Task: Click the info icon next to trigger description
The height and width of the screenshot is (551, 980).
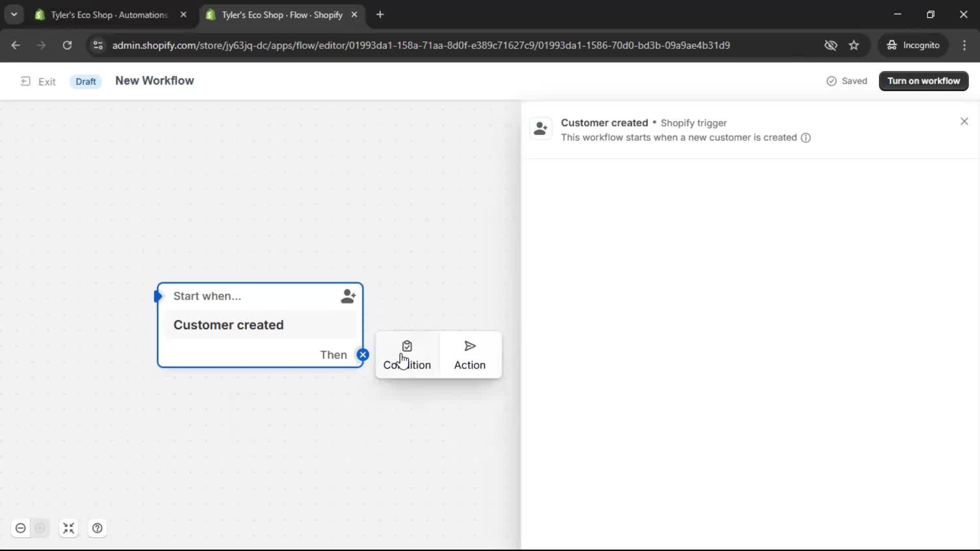Action: coord(806,138)
